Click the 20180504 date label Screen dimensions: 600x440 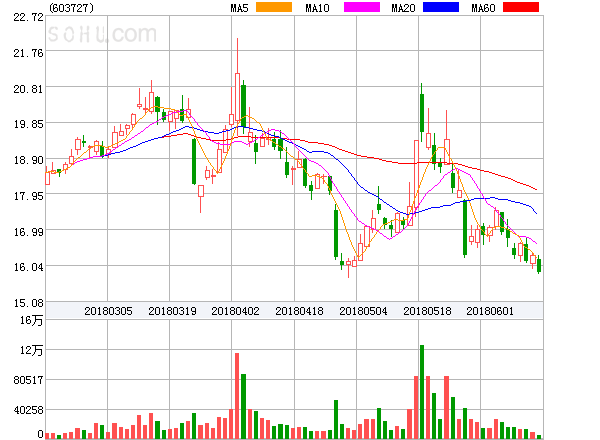click(363, 311)
